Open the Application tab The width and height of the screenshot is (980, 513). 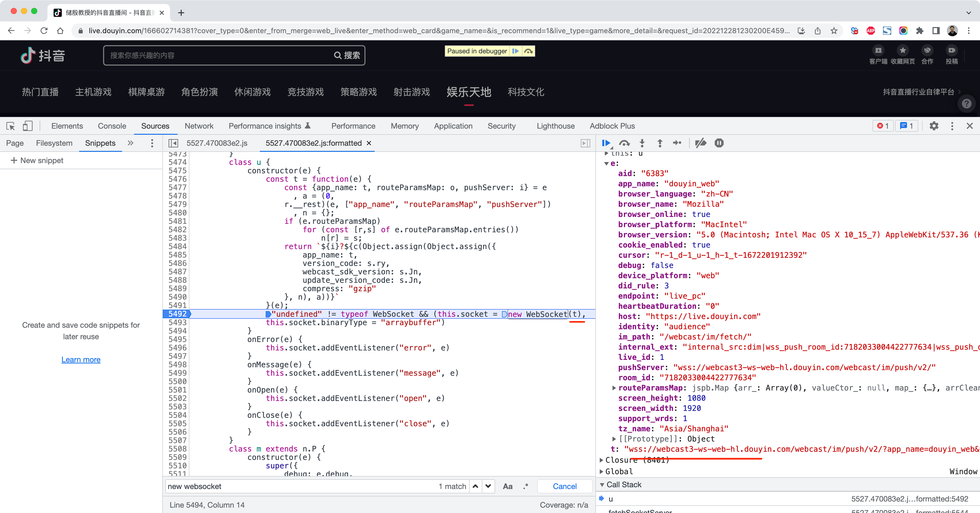[453, 126]
